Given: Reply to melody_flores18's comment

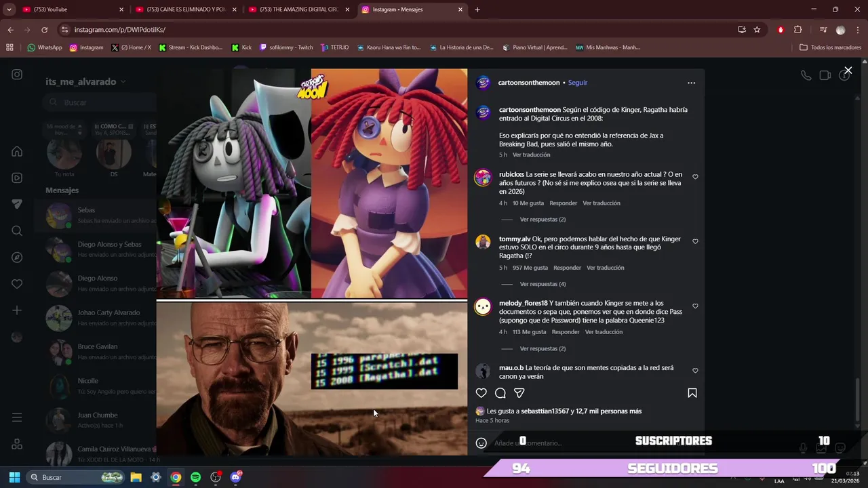Looking at the screenshot, I should (x=566, y=332).
